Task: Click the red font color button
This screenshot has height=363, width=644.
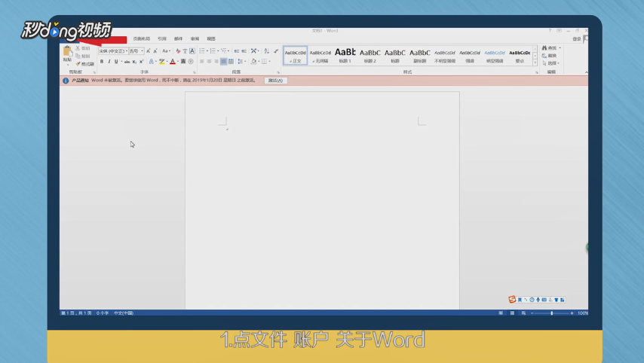Action: point(173,62)
